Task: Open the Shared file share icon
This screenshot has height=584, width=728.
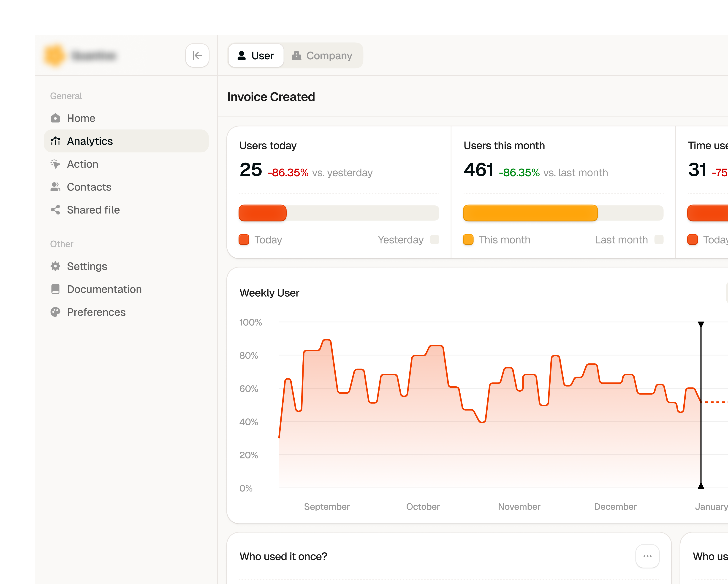Action: click(55, 210)
